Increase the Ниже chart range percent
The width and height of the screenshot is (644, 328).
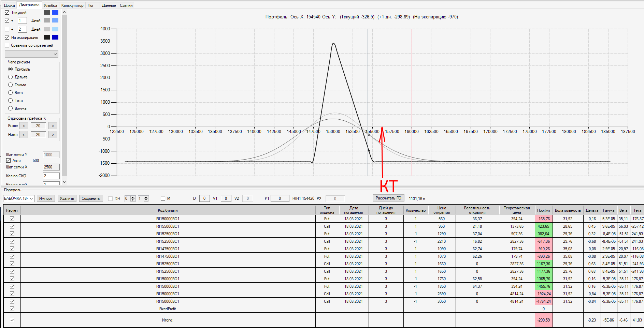coord(53,135)
